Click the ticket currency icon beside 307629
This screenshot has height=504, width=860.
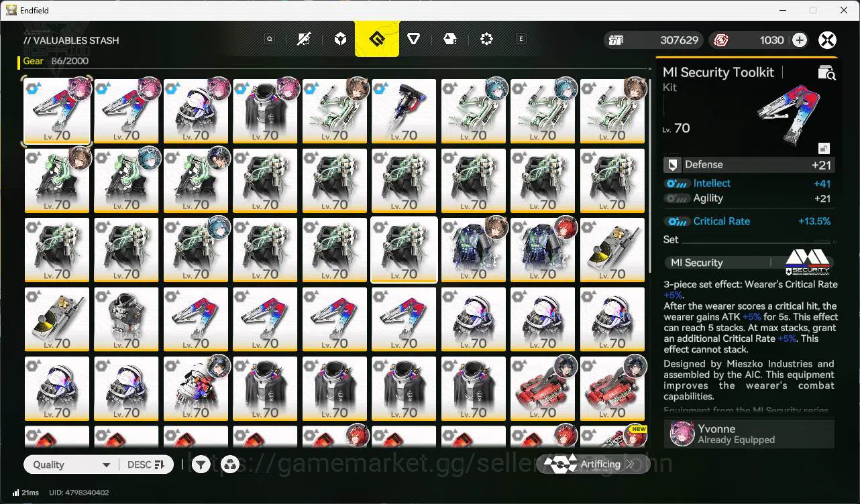pos(616,40)
